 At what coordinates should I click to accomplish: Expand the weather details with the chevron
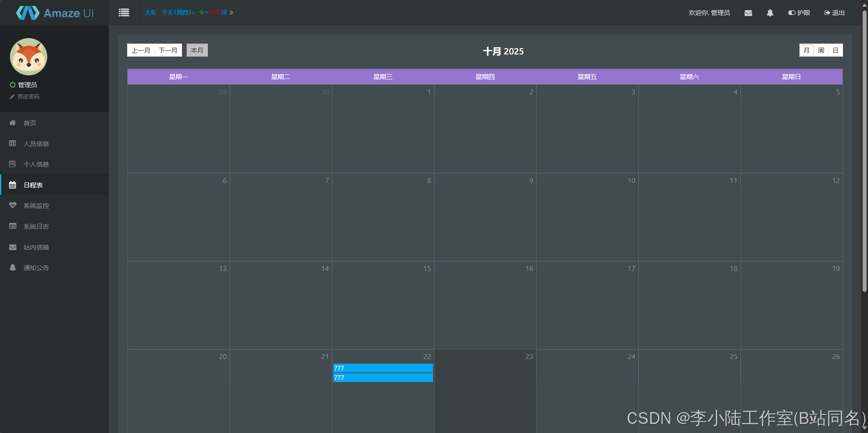click(x=231, y=12)
